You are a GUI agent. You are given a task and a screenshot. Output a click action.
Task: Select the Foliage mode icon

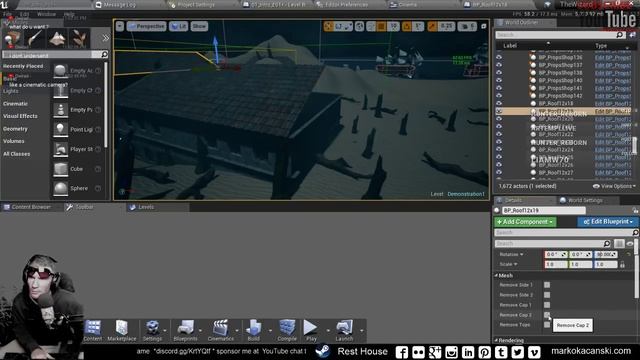(x=79, y=39)
